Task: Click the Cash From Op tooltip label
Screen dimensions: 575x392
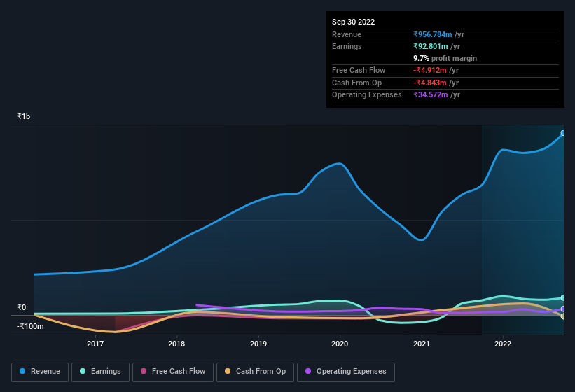Action: (x=356, y=83)
